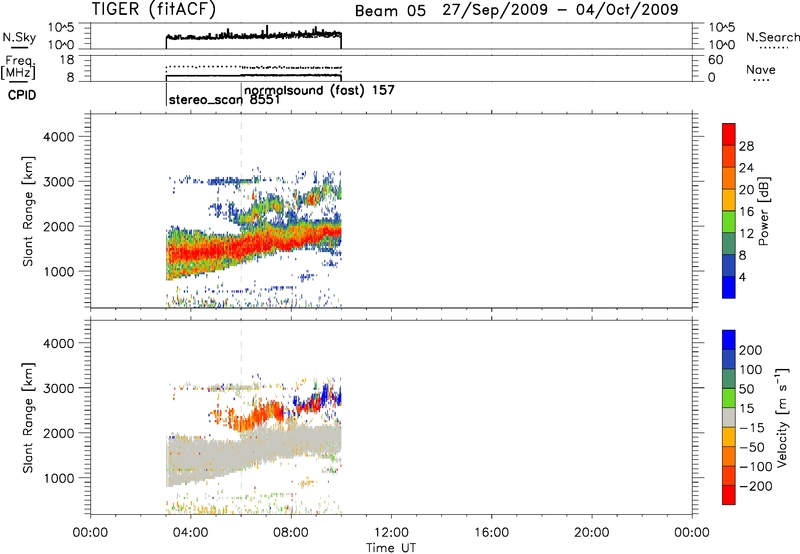Image resolution: width=800 pixels, height=554 pixels.
Task: Select the "24" label on Power colorbar
Action: 746,168
